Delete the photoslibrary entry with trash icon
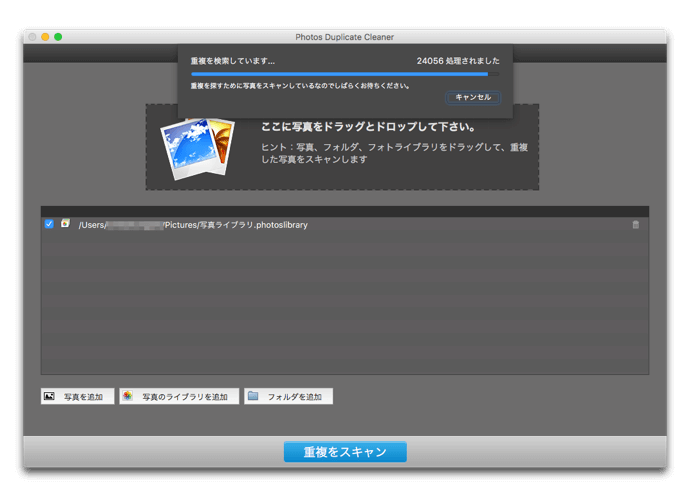 (x=635, y=225)
